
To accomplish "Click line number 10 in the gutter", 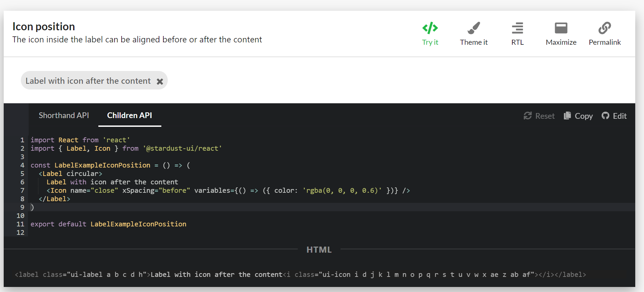I will [x=21, y=216].
